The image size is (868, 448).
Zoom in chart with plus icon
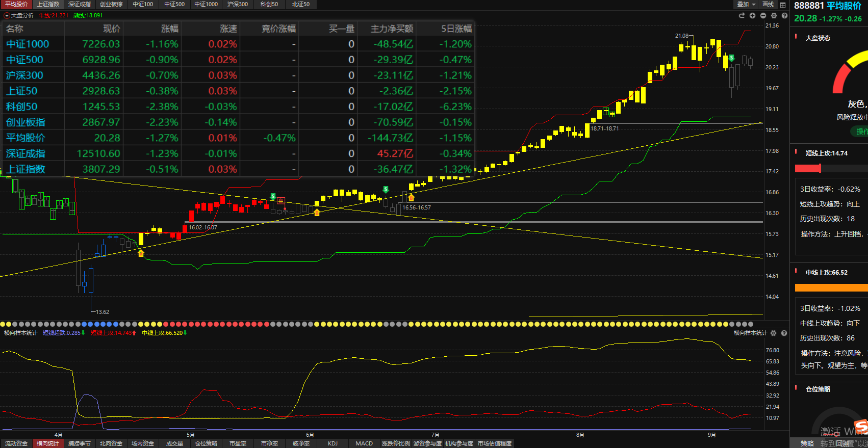pyautogui.click(x=752, y=16)
